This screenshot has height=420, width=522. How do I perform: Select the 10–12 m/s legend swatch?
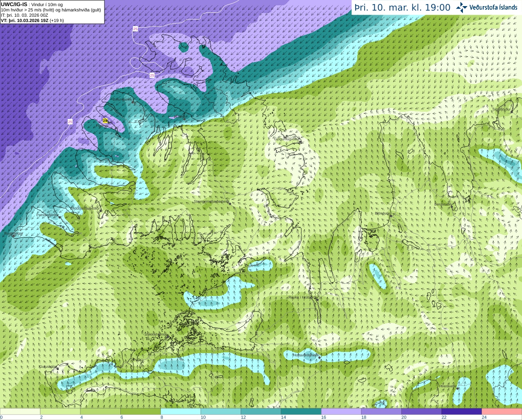click(x=221, y=411)
